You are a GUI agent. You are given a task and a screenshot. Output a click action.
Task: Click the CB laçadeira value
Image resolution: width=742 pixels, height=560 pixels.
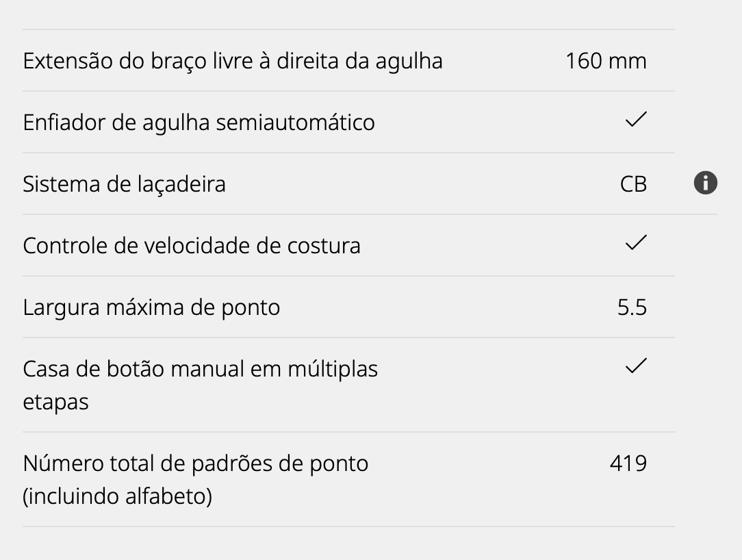click(633, 184)
